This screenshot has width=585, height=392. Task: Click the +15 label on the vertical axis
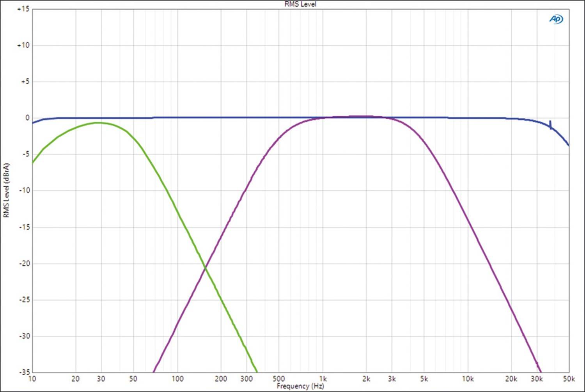coord(23,9)
